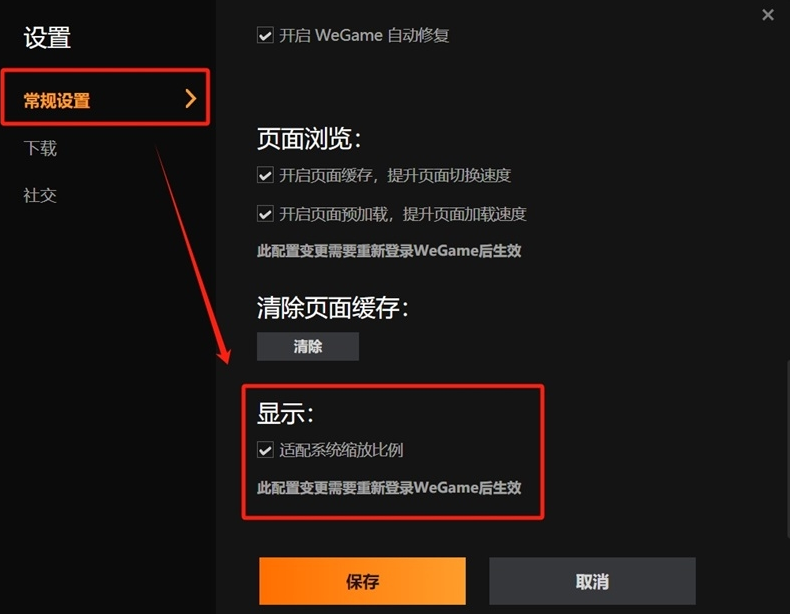
Task: Click the 提升页面切换速度 label text
Action: pos(449,175)
